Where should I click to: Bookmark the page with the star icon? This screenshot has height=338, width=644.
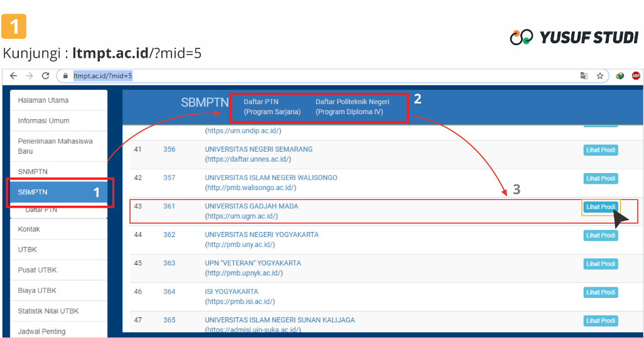pyautogui.click(x=600, y=76)
